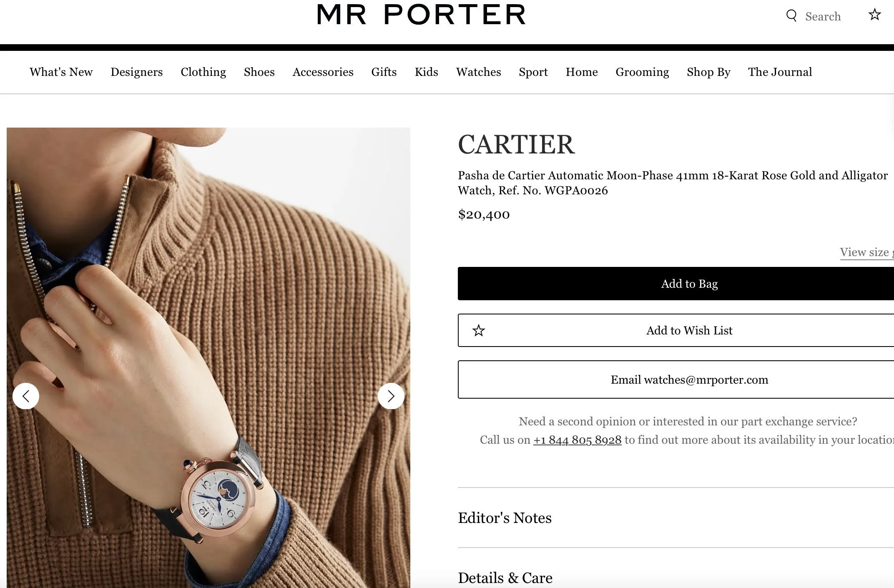Open The Journal section
Viewport: 894px width, 588px height.
780,72
